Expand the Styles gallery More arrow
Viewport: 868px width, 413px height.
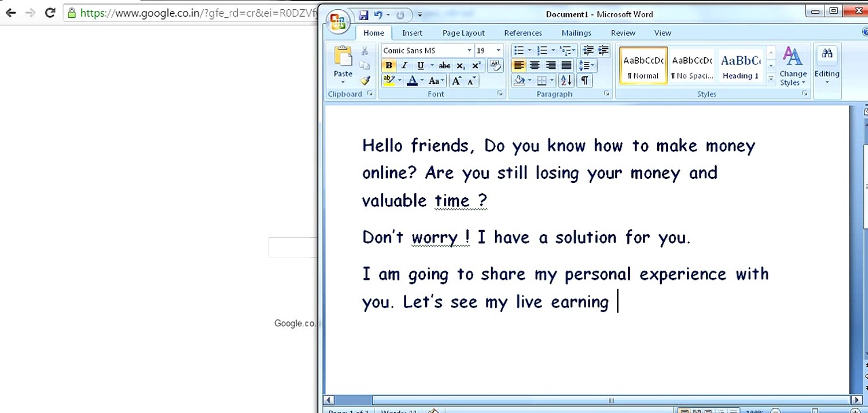point(771,79)
